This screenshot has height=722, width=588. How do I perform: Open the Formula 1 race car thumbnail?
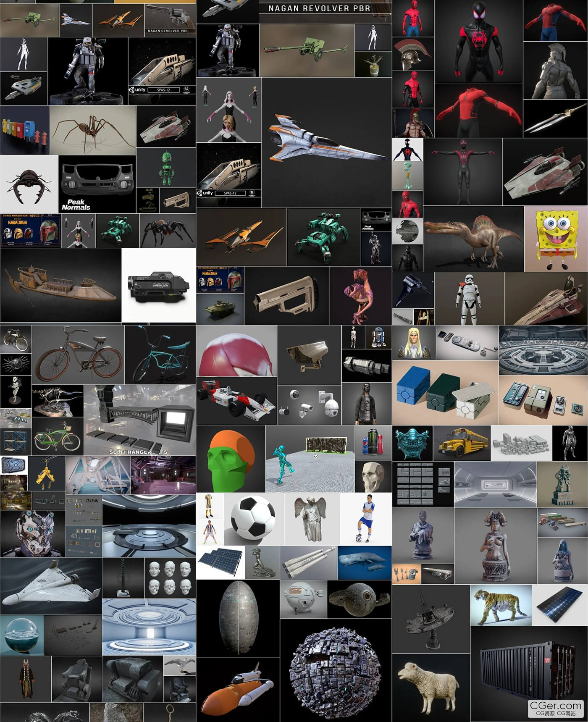tap(236, 401)
